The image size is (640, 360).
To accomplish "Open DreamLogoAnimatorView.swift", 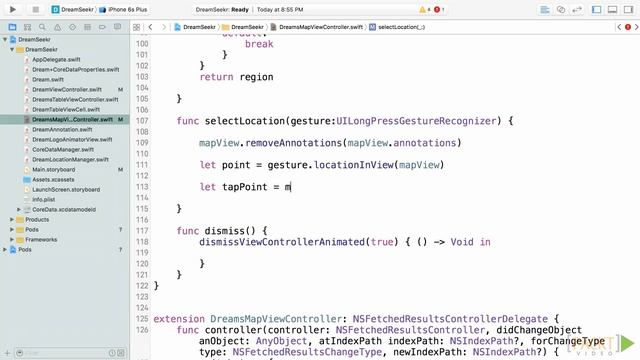I will tap(72, 140).
